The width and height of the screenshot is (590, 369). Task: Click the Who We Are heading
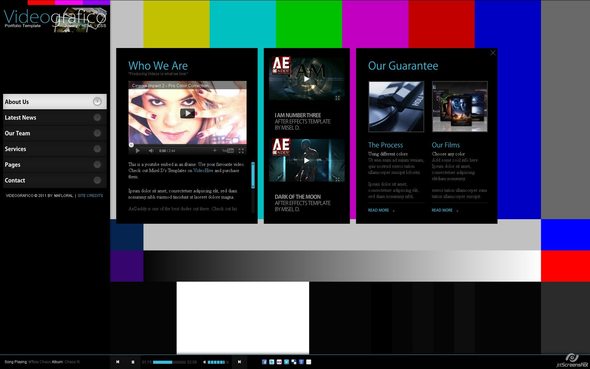(x=158, y=66)
